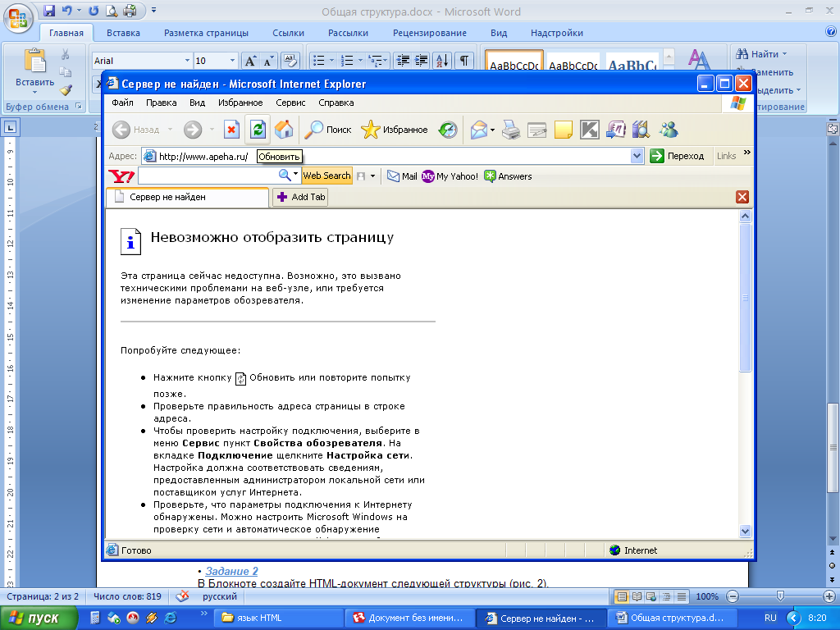Click the Print Preview icon in Word quick access
Screen dimensions: 840x630
pos(112,10)
